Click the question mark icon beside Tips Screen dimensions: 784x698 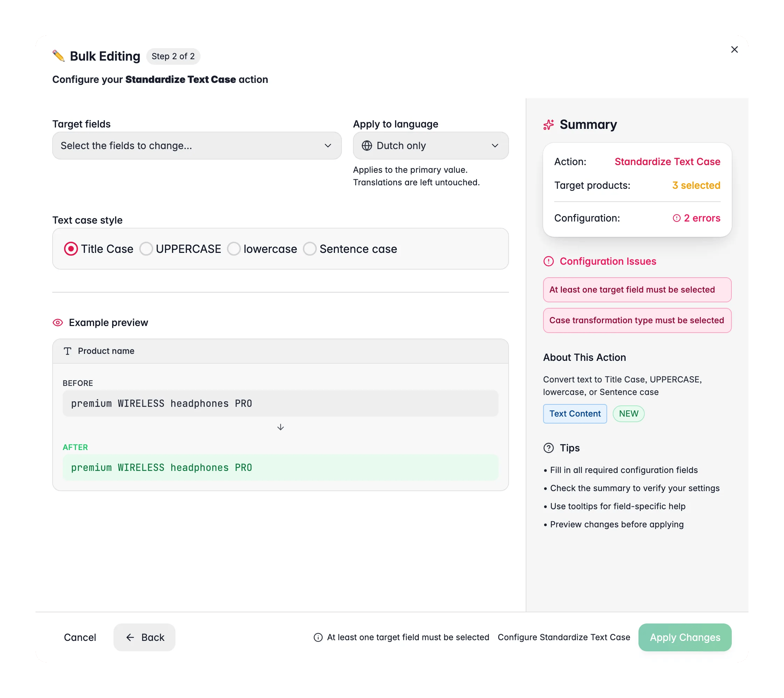coord(549,448)
